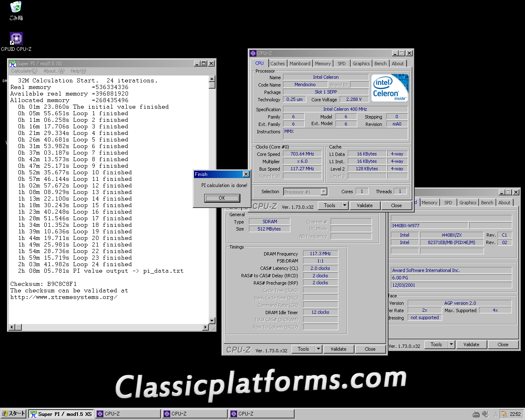The image size is (525, 420).
Task: Open the Processor #1 selection dropdown
Action: pyautogui.click(x=305, y=192)
